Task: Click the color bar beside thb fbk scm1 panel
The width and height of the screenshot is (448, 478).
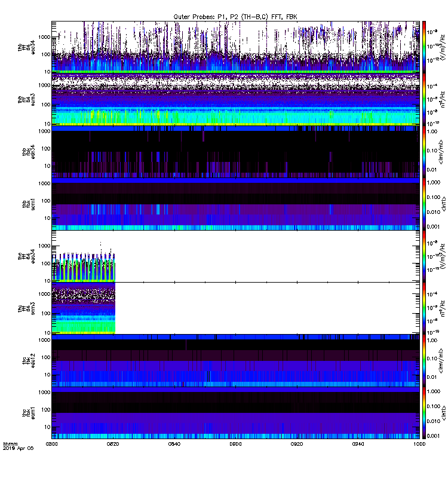Action: point(424,204)
